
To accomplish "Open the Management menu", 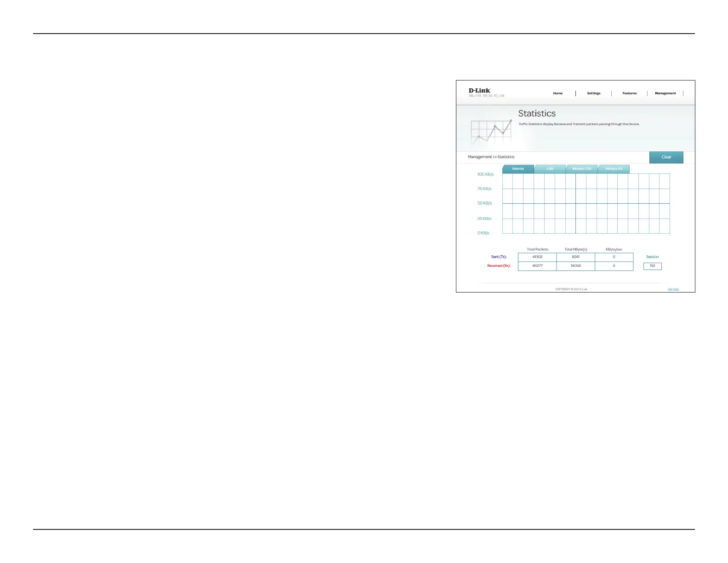I will (x=665, y=93).
